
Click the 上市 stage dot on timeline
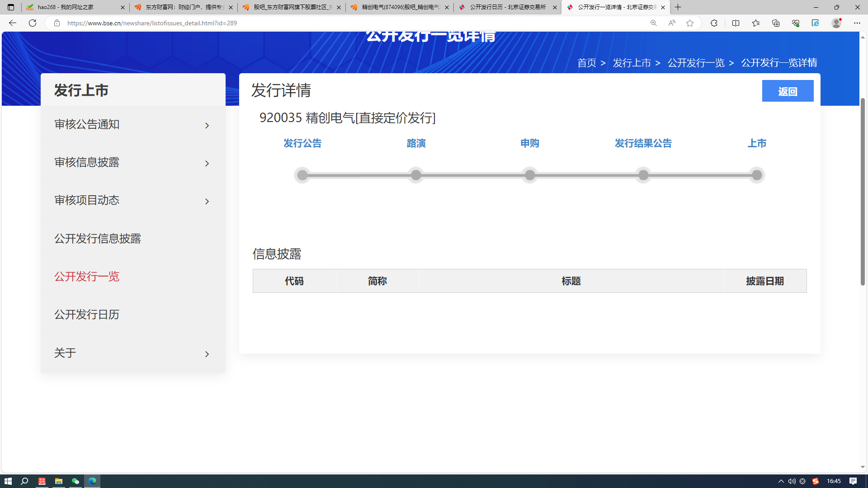click(756, 175)
